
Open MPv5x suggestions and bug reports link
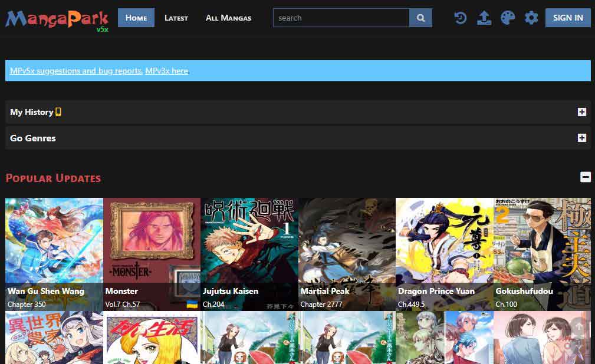pyautogui.click(x=76, y=71)
